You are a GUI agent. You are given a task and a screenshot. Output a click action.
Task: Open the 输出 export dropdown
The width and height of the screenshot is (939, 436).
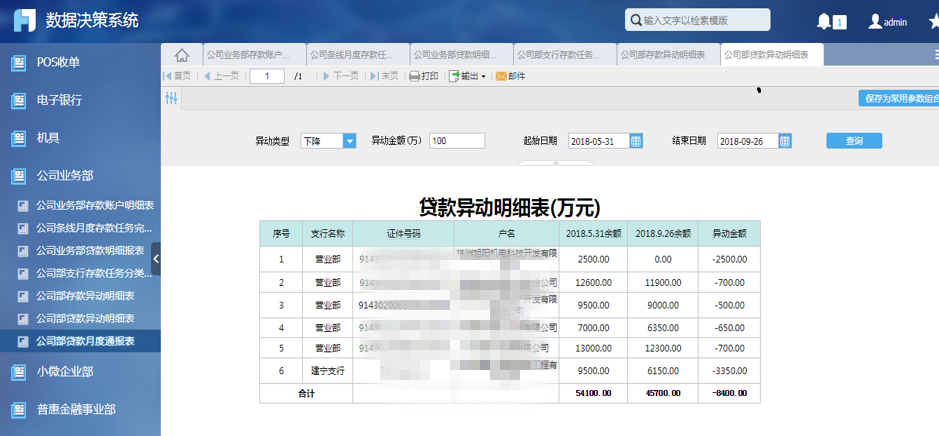(x=467, y=76)
